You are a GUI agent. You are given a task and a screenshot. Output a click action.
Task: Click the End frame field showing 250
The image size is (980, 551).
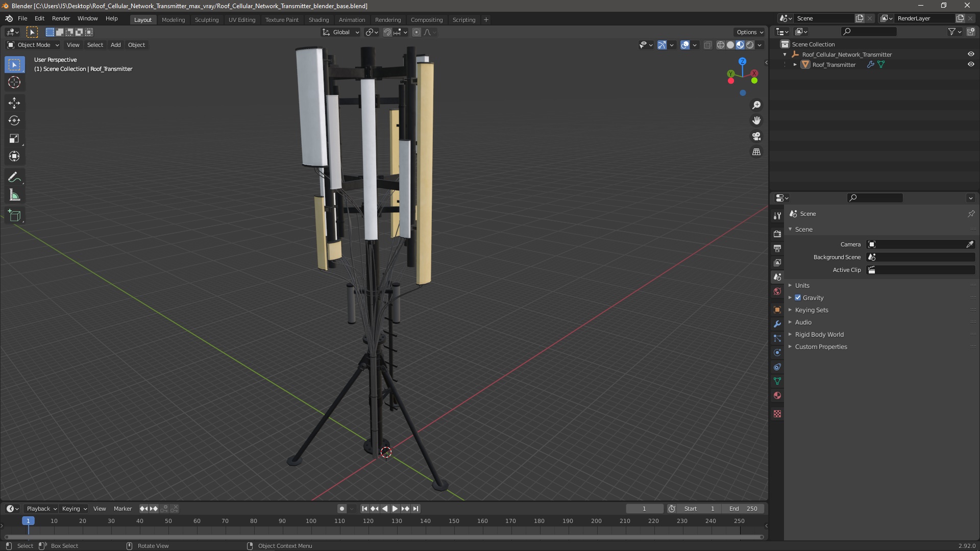click(x=743, y=509)
